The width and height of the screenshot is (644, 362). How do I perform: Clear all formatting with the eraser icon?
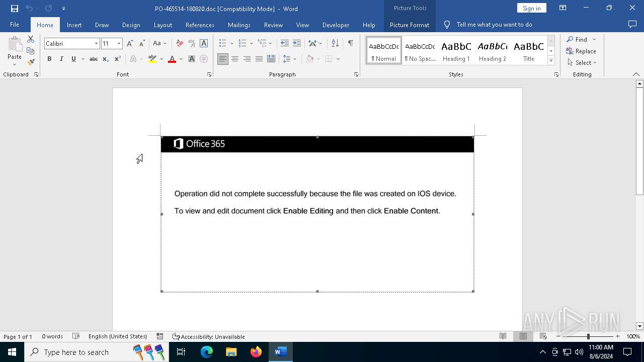180,44
